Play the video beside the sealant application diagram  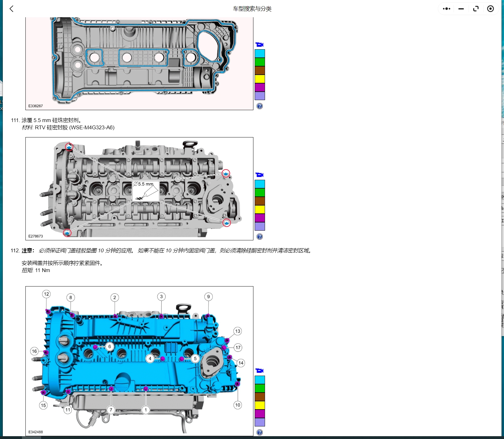(260, 174)
